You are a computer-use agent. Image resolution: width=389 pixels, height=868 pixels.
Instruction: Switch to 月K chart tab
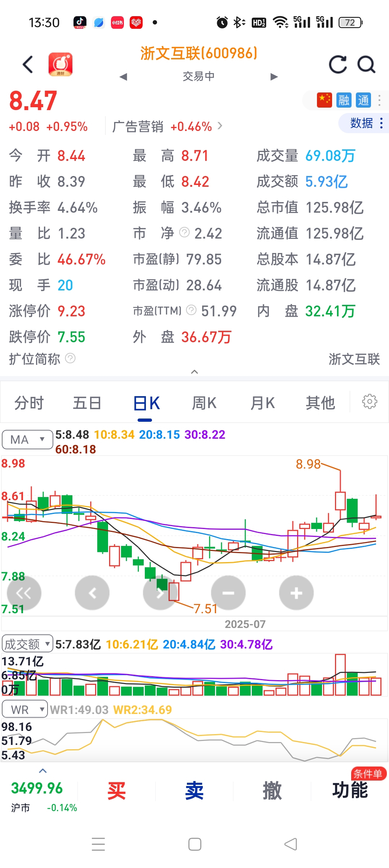pyautogui.click(x=263, y=403)
